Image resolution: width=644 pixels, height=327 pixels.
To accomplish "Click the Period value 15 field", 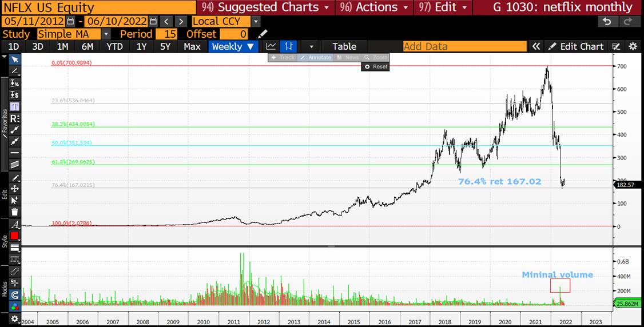I will pyautogui.click(x=165, y=34).
